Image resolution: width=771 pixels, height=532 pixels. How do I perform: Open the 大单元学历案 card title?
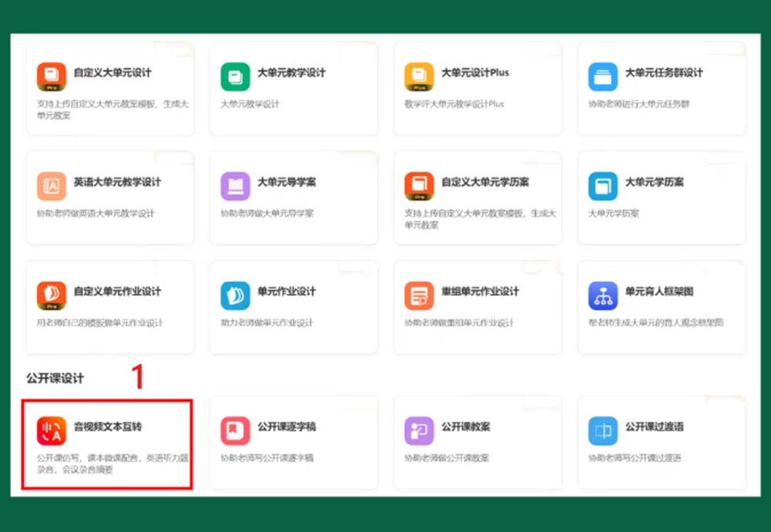point(655,182)
